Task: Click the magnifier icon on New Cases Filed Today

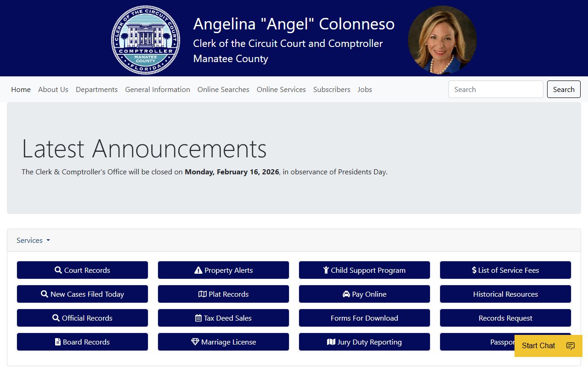Action: [x=45, y=294]
